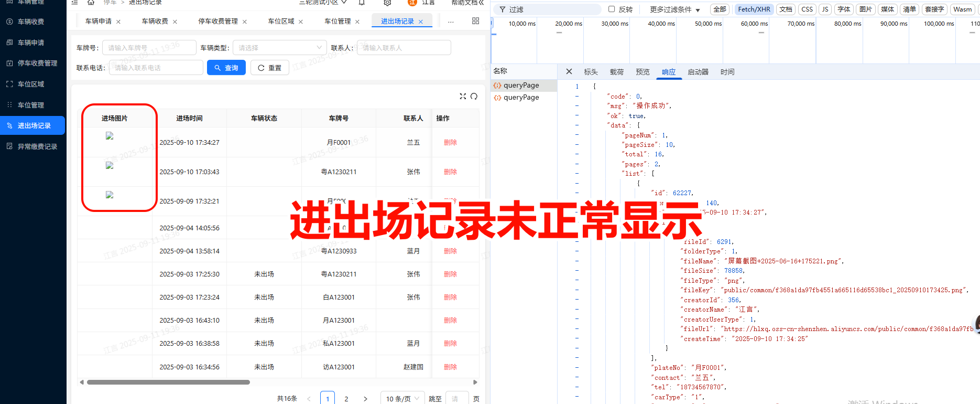Delete the 月F0001 record
This screenshot has height=404, width=980.
point(450,143)
